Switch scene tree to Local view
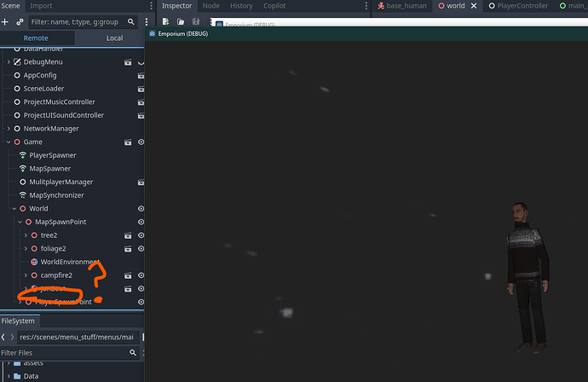Image resolution: width=588 pixels, height=382 pixels. coord(113,38)
